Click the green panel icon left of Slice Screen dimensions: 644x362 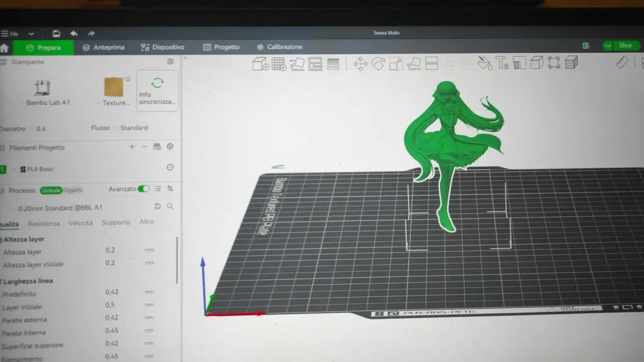tap(585, 46)
